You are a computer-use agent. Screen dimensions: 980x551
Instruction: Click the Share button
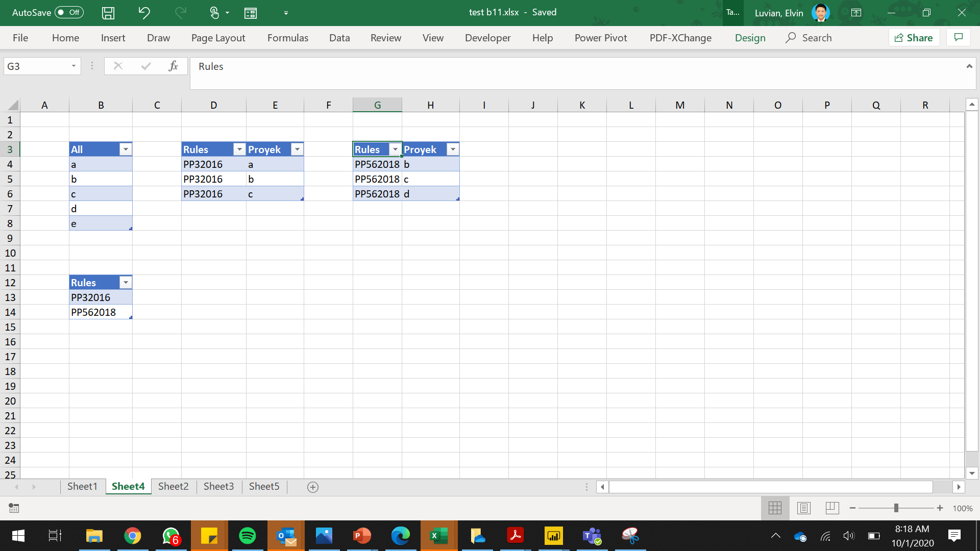914,37
